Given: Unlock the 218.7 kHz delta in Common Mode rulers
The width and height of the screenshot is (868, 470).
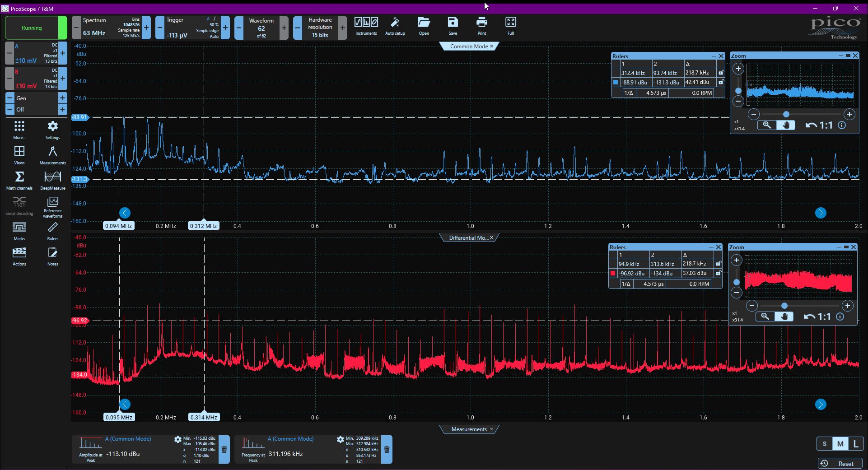Looking at the screenshot, I should [x=721, y=73].
